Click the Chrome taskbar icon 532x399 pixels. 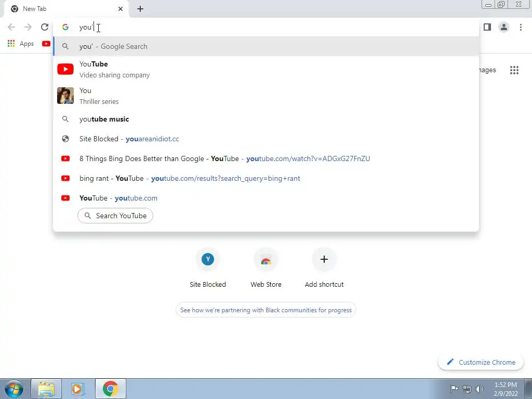111,389
